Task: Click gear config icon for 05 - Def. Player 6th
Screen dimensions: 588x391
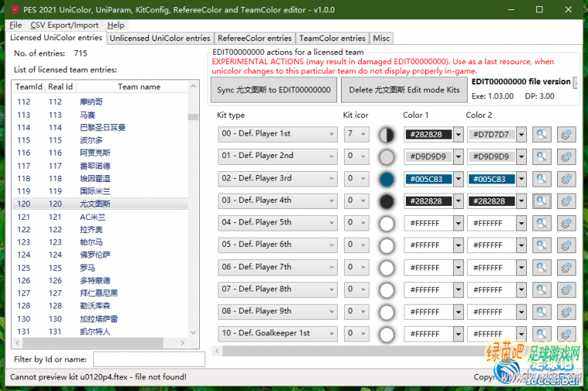Action: pos(566,245)
